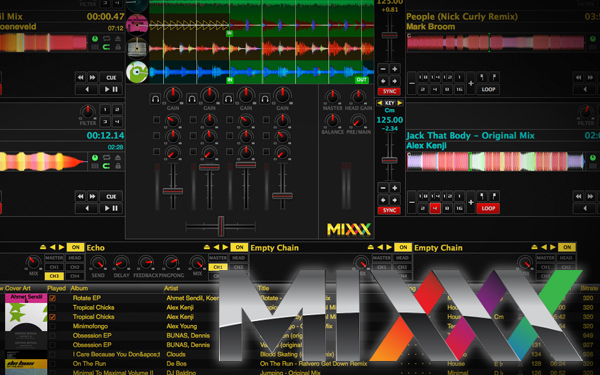This screenshot has height=375, width=600.
Task: Click the key-up arrow right of KEY
Action: pos(400,103)
